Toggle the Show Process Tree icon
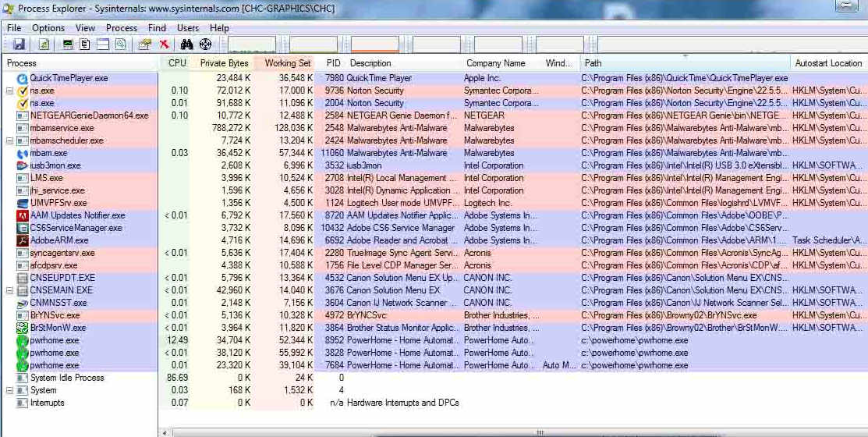The image size is (868, 437). click(x=85, y=44)
